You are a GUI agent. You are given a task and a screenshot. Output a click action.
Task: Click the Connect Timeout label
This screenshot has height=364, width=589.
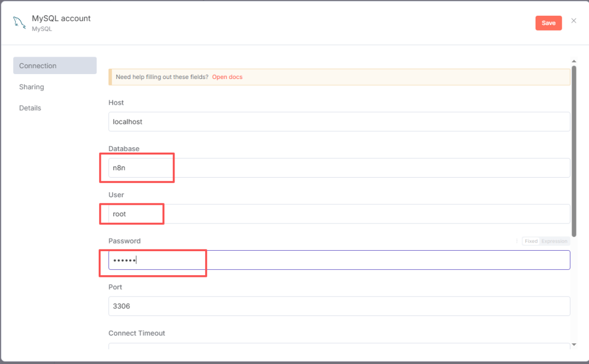[x=137, y=333]
